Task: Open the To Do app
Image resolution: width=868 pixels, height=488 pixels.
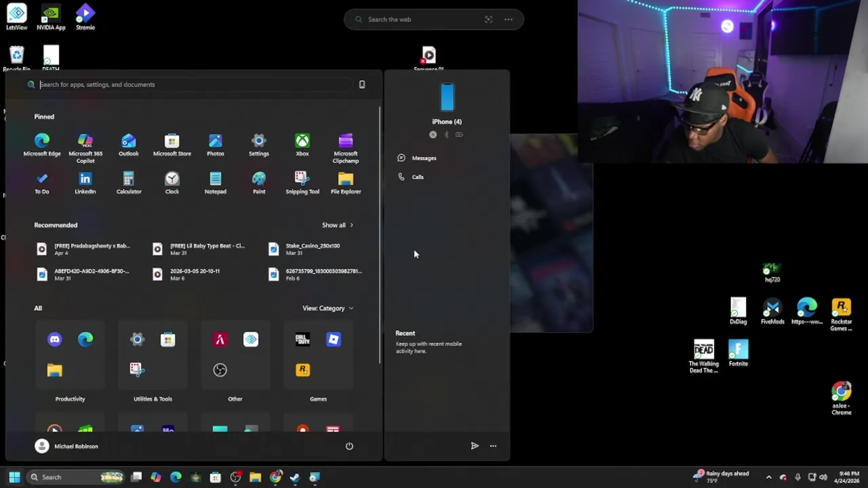Action: tap(42, 183)
